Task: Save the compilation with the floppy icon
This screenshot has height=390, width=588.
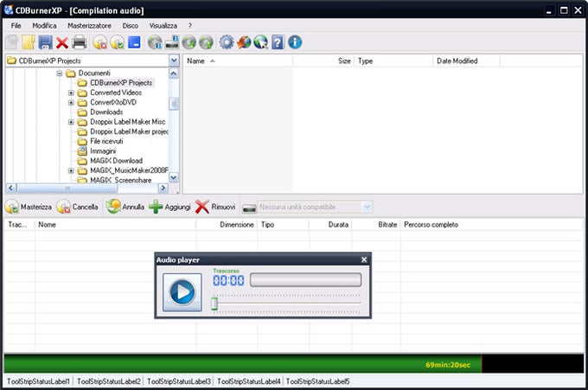Action: click(45, 42)
